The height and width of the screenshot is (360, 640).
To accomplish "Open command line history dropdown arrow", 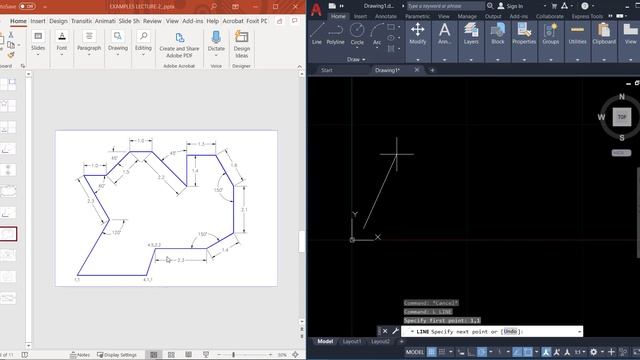I will (x=579, y=331).
